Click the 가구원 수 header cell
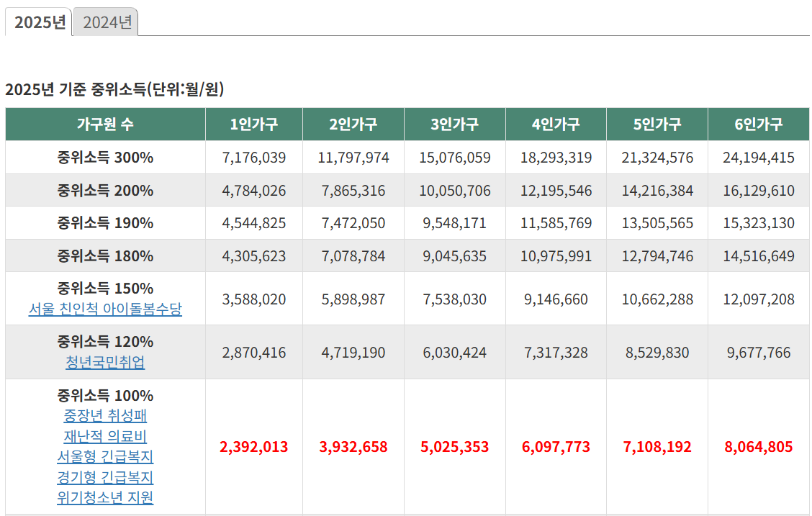 click(x=104, y=124)
